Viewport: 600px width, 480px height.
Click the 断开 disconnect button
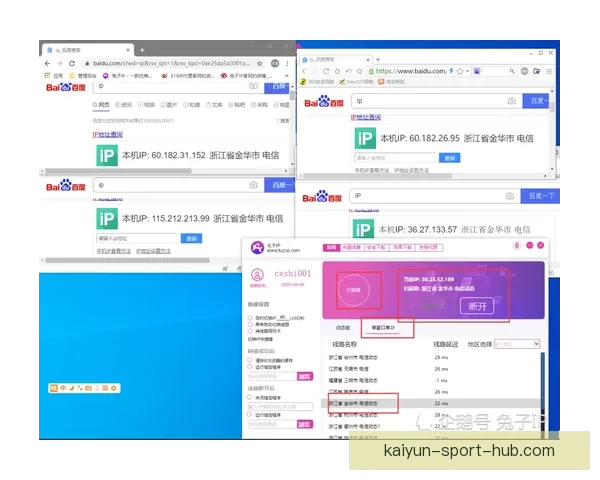point(477,306)
